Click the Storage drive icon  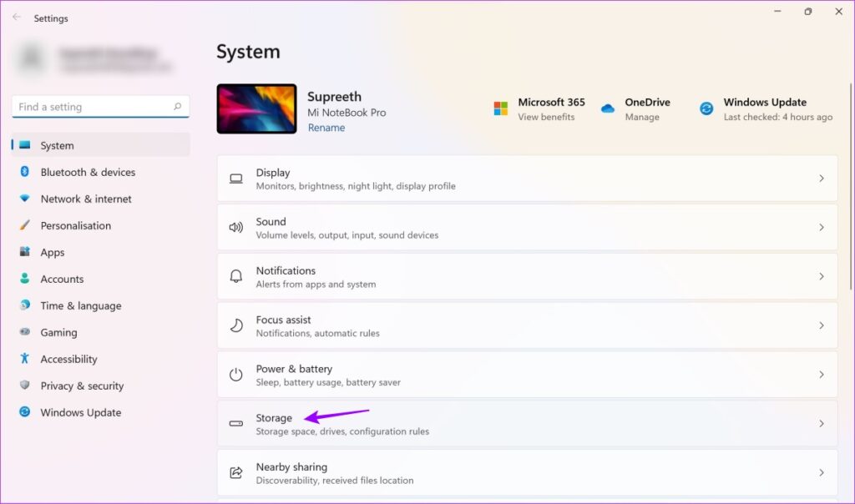[236, 424]
